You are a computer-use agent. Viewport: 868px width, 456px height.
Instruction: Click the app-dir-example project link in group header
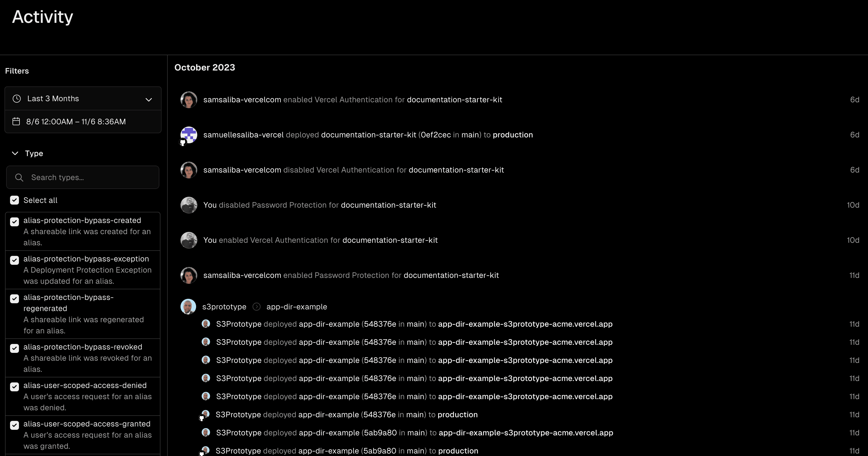[296, 307]
